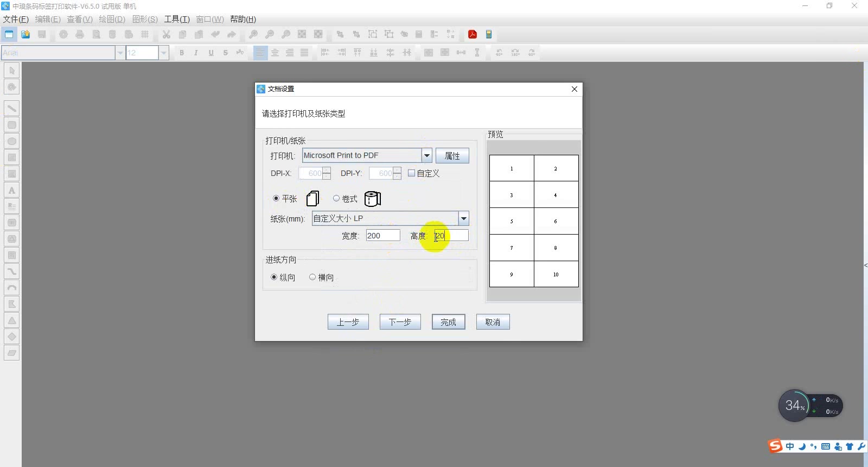This screenshot has width=868, height=467.
Task: Open the 编辑(E) menu
Action: coord(48,19)
